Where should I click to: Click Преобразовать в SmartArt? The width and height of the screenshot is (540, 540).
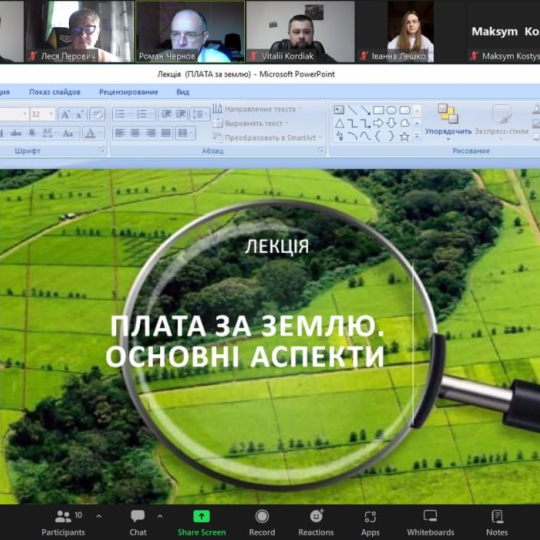coord(267,137)
